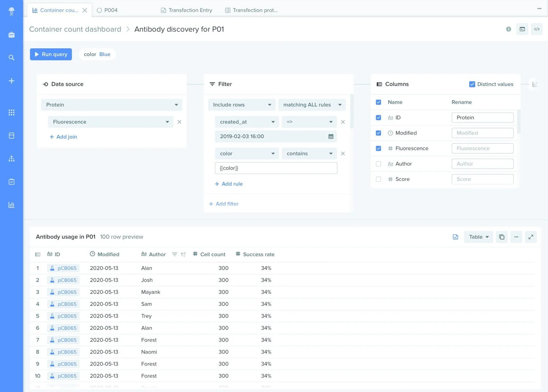Open the projects briefcase icon in sidebar
The height and width of the screenshot is (392, 548).
pos(11,35)
